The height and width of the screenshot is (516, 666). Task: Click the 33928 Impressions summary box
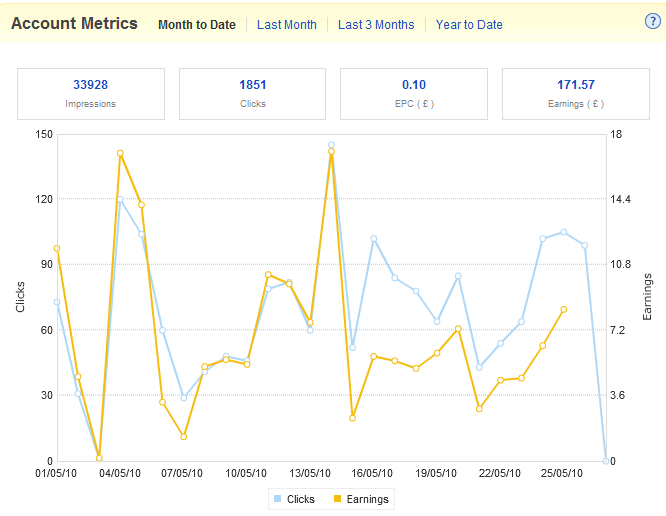click(91, 93)
